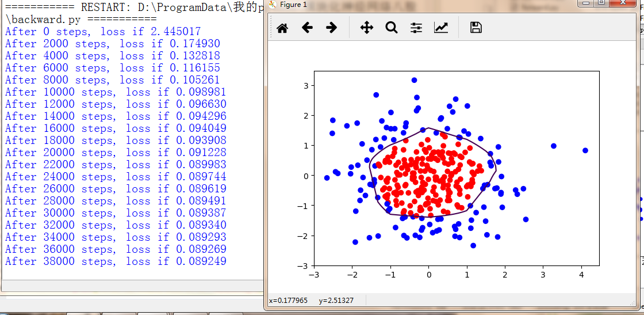Activate the Zoom to rectangle tool

pyautogui.click(x=392, y=28)
